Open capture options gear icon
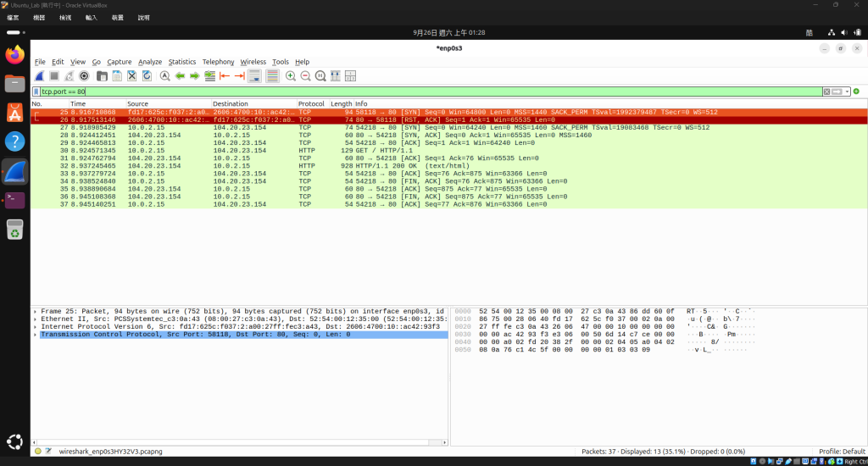This screenshot has height=466, width=868. tap(84, 75)
